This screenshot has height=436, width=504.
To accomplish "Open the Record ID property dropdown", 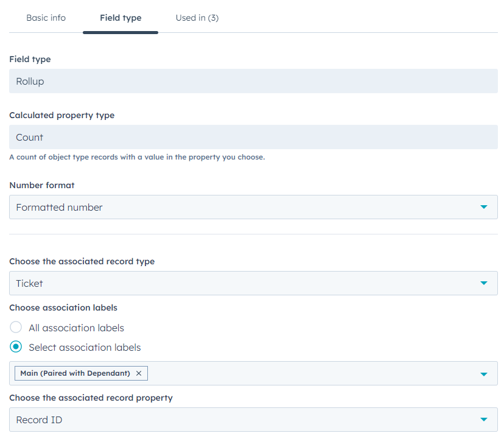I will click(x=243, y=420).
